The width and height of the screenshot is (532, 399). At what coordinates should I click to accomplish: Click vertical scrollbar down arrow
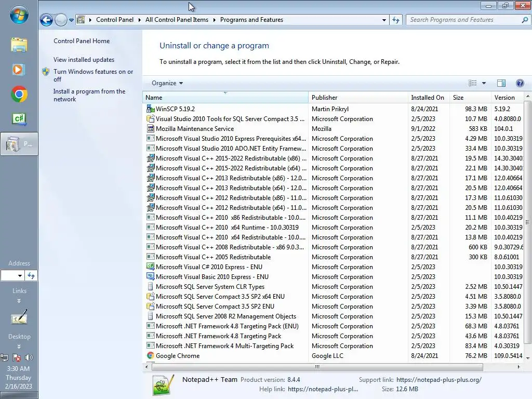pos(527,358)
